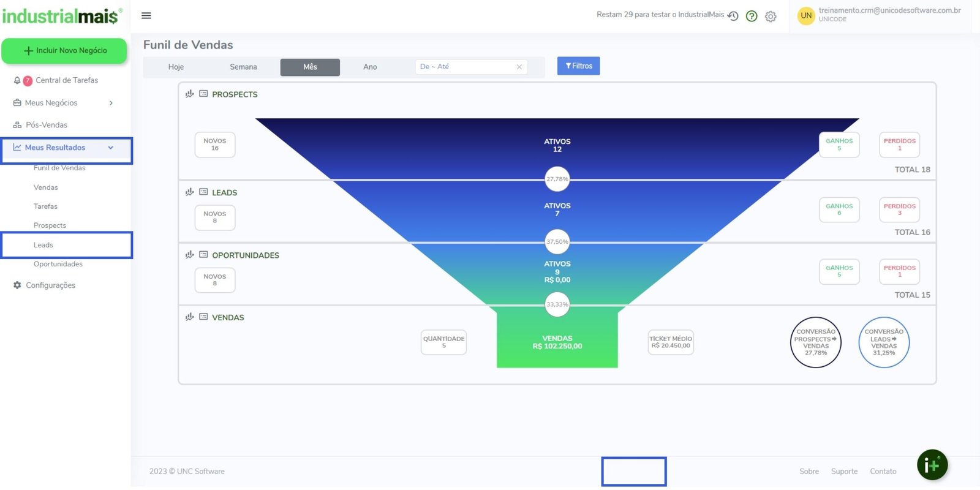Click the chart icon beside OPORTUNIDADES
This screenshot has width=980, height=490.
(x=190, y=255)
